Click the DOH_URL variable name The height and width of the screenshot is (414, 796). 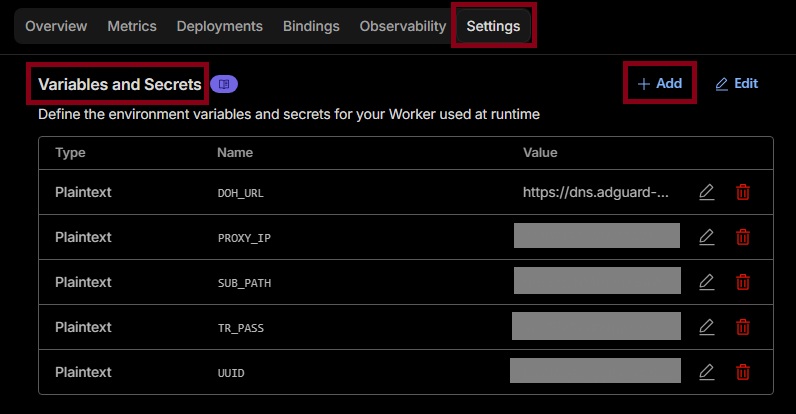click(241, 193)
